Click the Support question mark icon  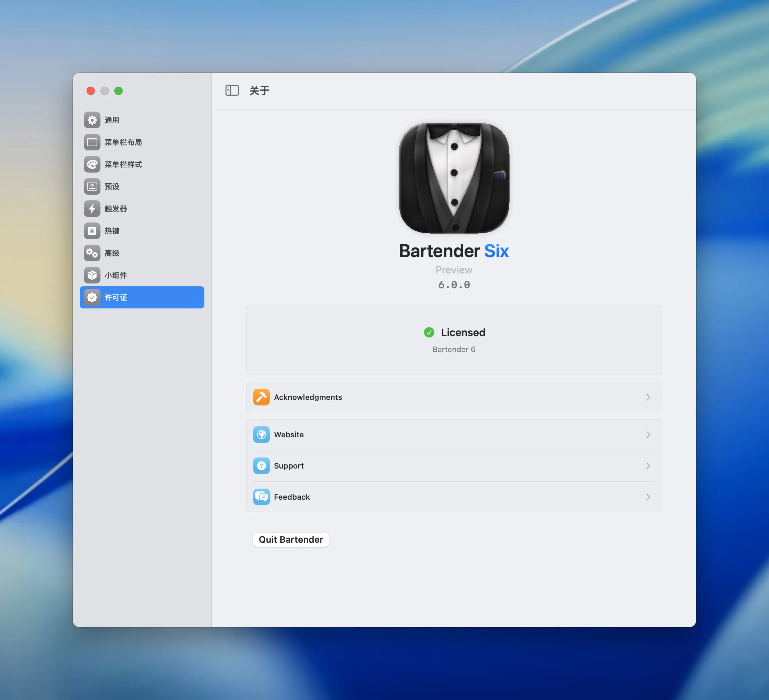tap(261, 466)
